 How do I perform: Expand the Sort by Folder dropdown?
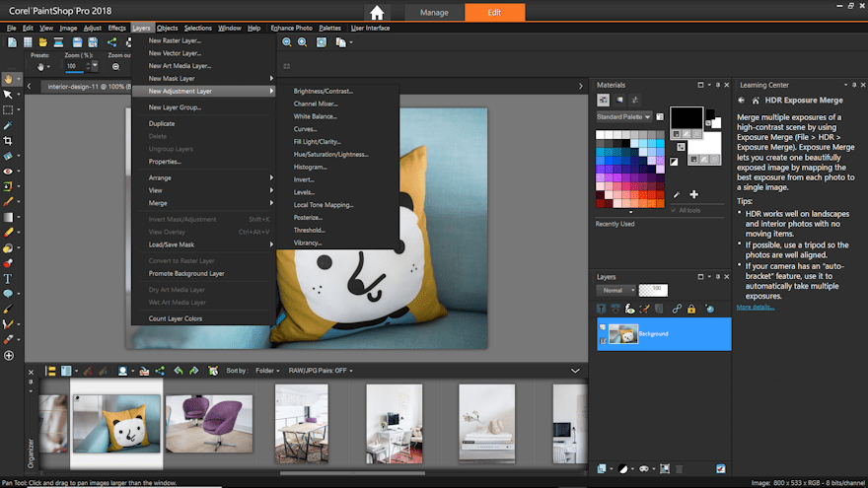tap(268, 371)
